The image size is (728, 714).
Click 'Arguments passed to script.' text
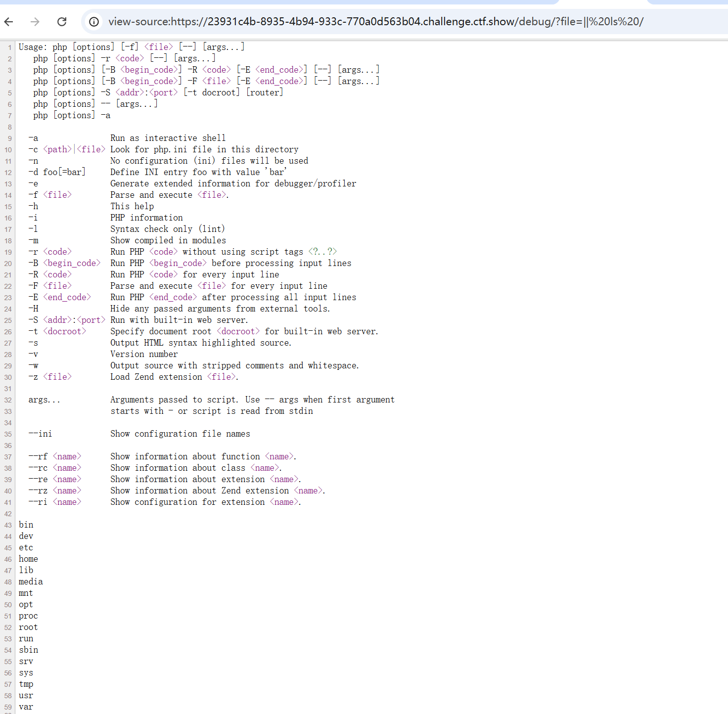tap(174, 400)
